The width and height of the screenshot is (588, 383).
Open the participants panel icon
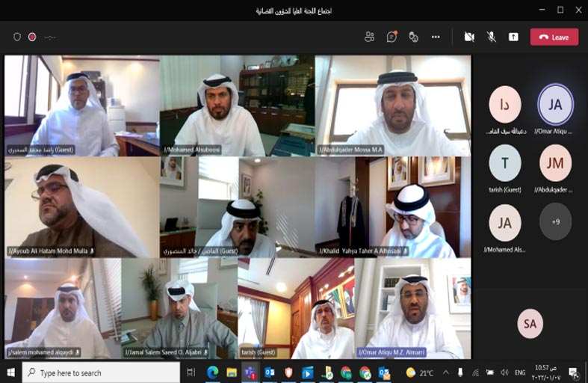tap(369, 37)
